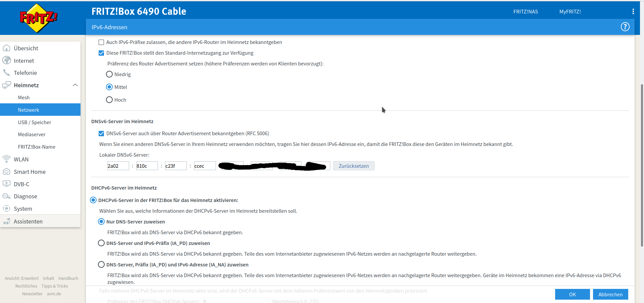Select Netzwerk submenu item
This screenshot has width=644, height=303.
[x=40, y=110]
